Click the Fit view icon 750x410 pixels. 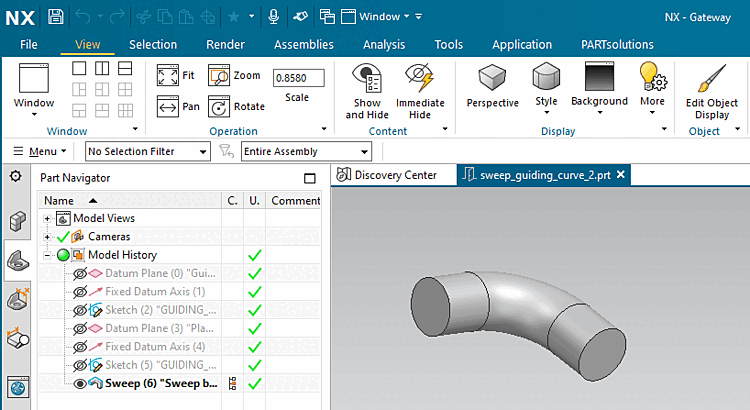click(167, 76)
